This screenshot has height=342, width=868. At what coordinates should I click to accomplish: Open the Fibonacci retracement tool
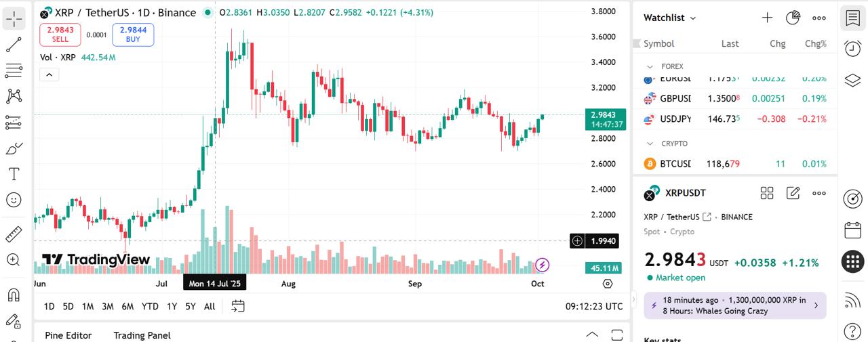click(x=14, y=70)
